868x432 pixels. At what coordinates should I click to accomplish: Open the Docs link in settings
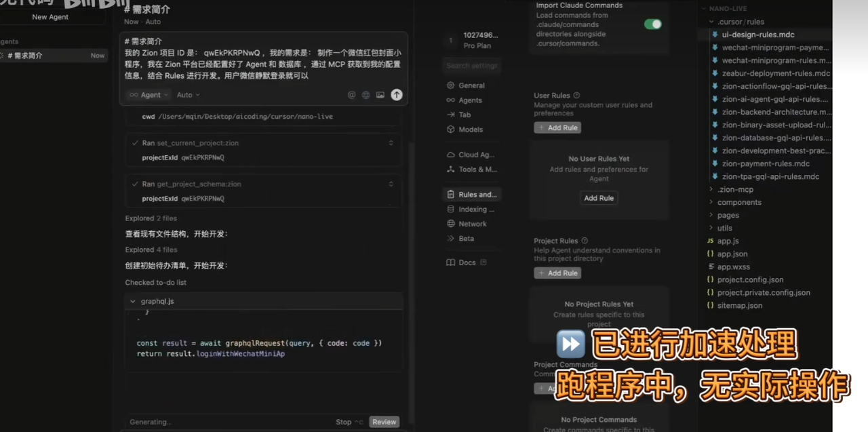coord(467,262)
